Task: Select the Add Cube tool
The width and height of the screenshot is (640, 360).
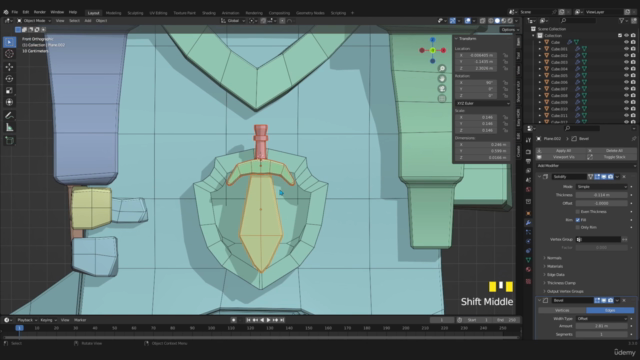Action: tap(9, 141)
